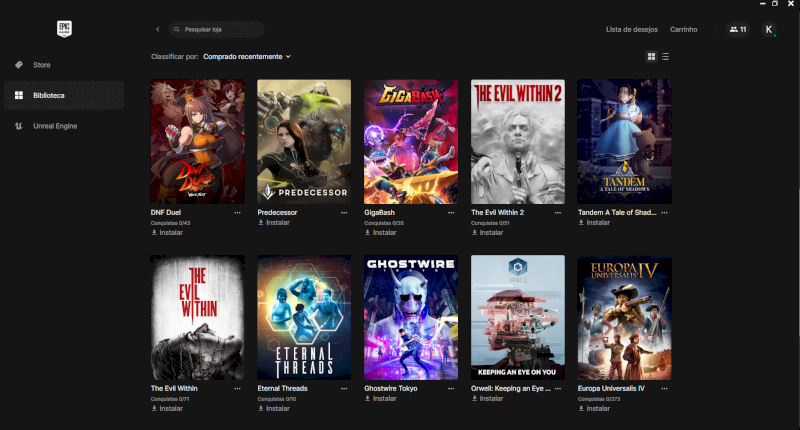This screenshot has height=430, width=800.
Task: Install Ghostwire Tokyo
Action: pyautogui.click(x=381, y=398)
